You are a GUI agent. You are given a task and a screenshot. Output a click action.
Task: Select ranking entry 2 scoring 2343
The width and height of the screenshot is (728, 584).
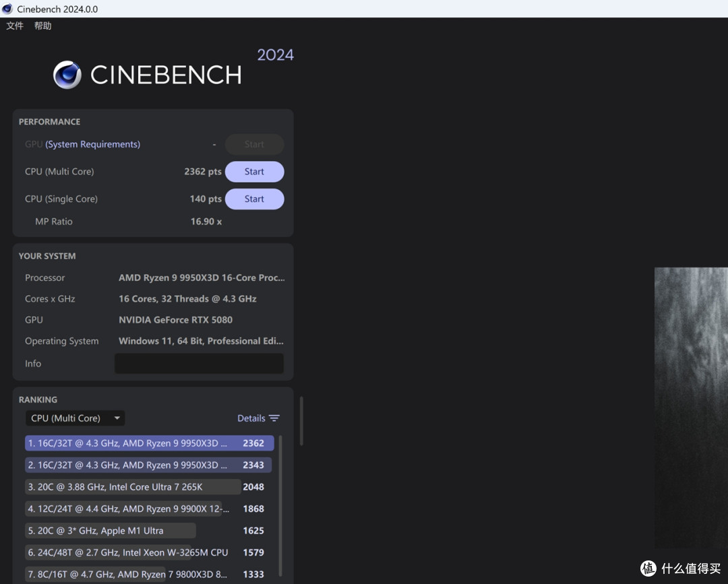pos(148,465)
